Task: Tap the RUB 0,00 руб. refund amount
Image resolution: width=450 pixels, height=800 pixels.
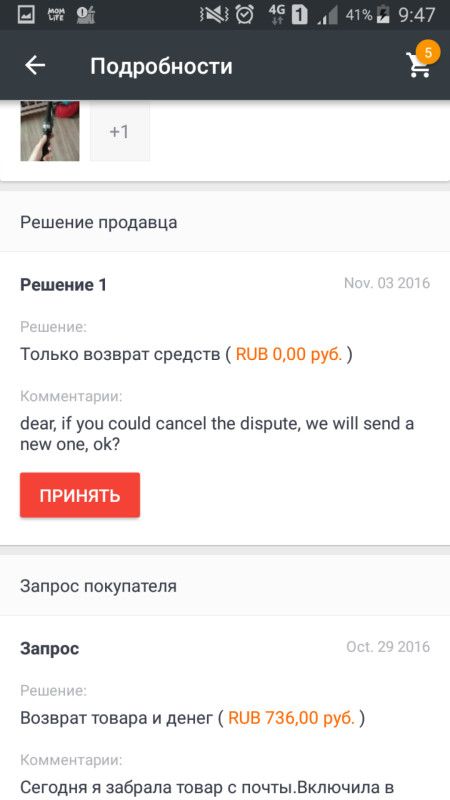Action: click(289, 354)
